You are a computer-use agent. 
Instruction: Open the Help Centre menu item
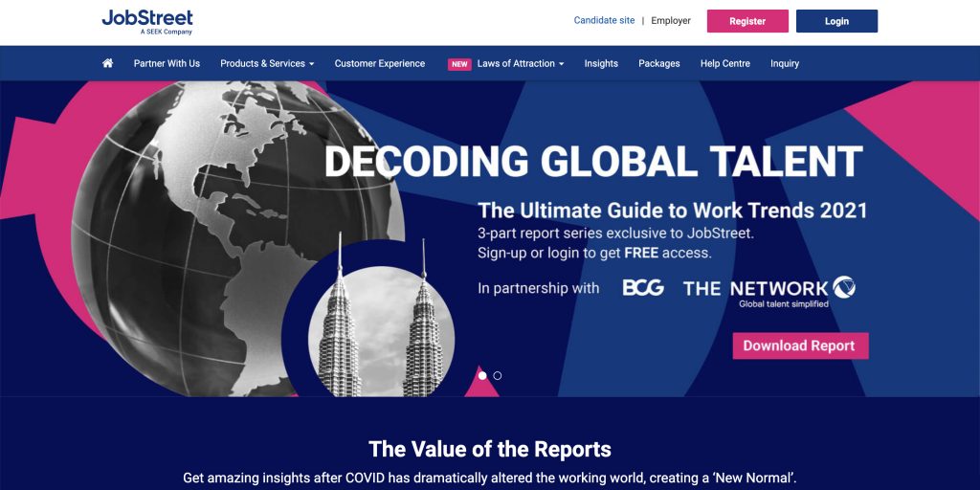(x=725, y=63)
